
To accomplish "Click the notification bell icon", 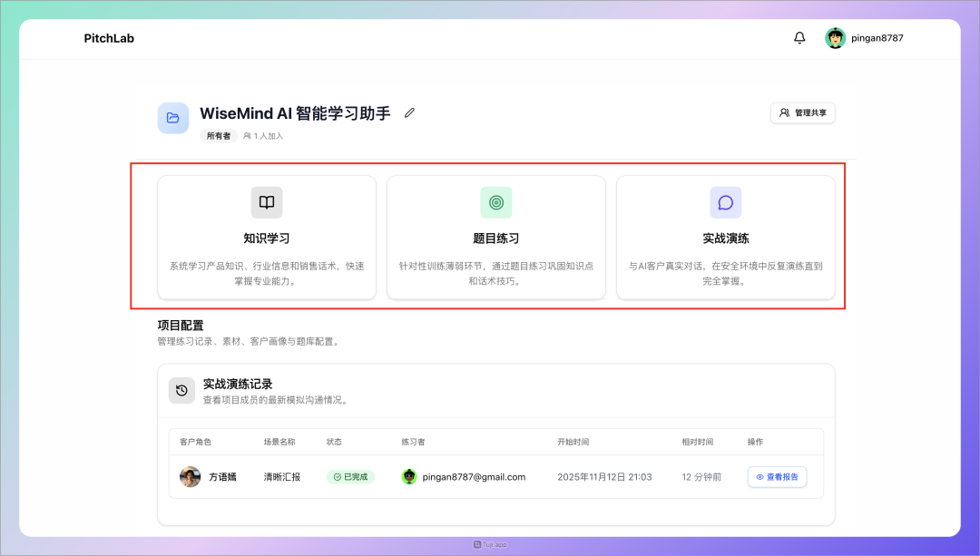I will (x=799, y=38).
